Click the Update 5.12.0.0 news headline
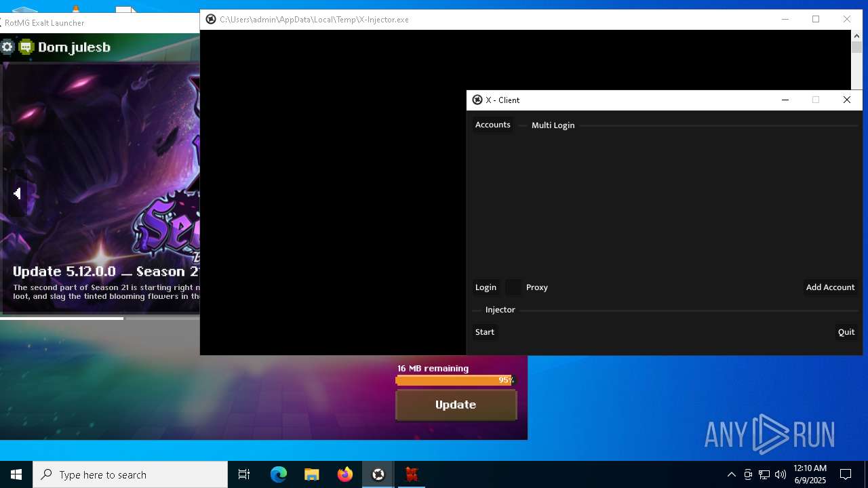 [x=106, y=272]
